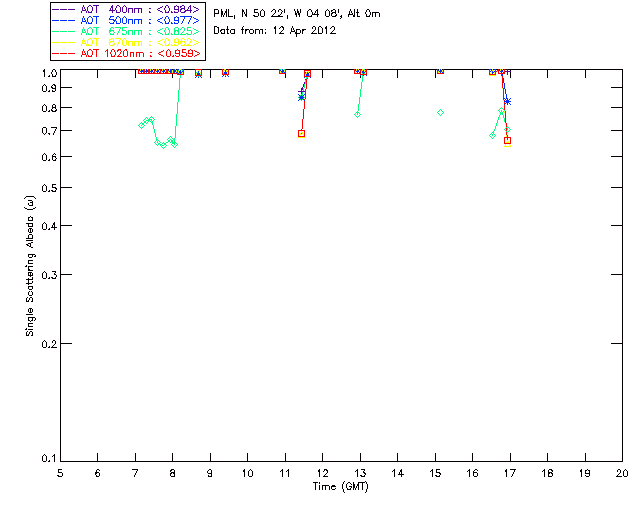Click the y-axis tick label 0.5
The image size is (640, 512).
click(x=49, y=188)
